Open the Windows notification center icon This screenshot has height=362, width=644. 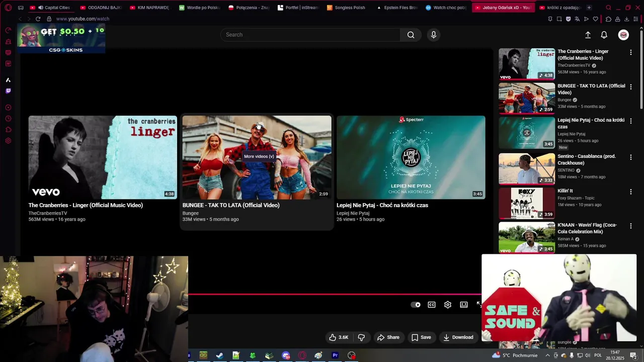click(633, 355)
